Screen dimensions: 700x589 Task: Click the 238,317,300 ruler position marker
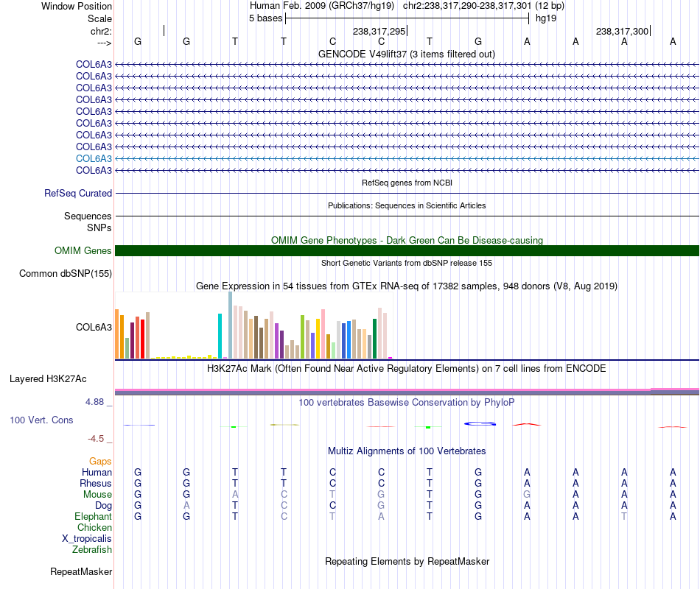click(x=622, y=31)
